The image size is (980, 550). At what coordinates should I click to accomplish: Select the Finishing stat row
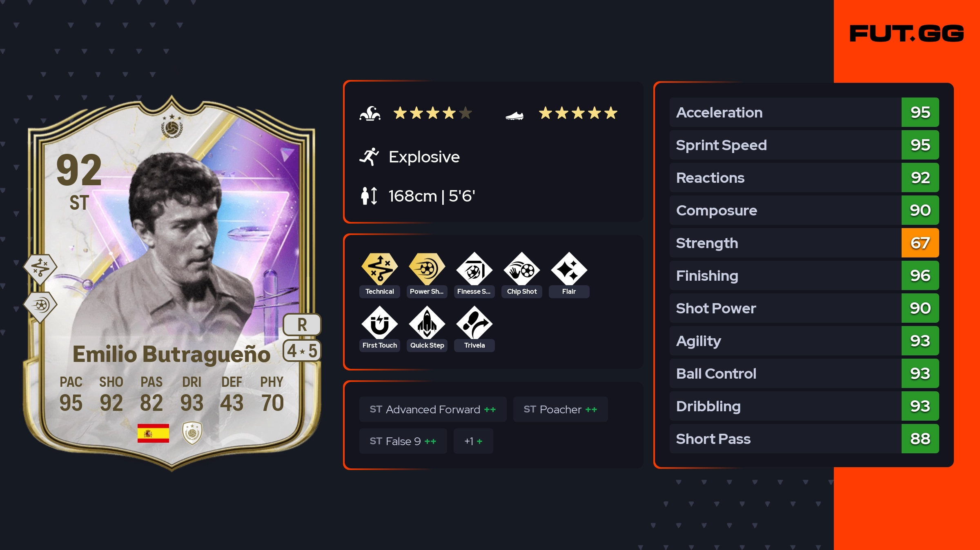[804, 275]
